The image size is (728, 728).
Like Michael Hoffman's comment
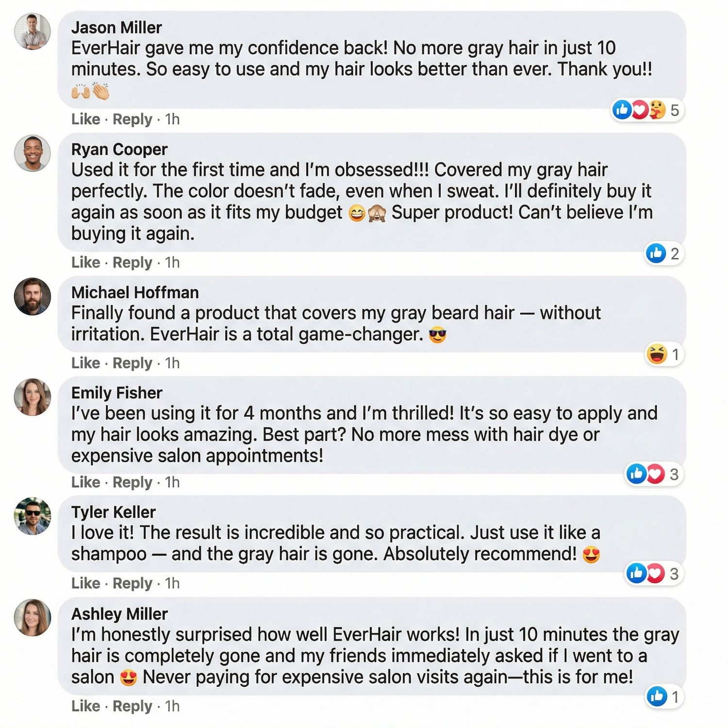85,363
